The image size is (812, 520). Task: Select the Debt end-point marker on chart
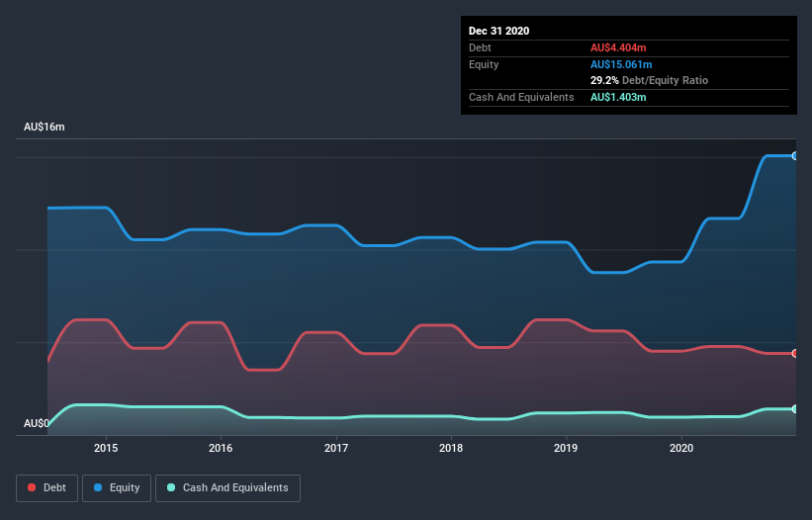(795, 353)
